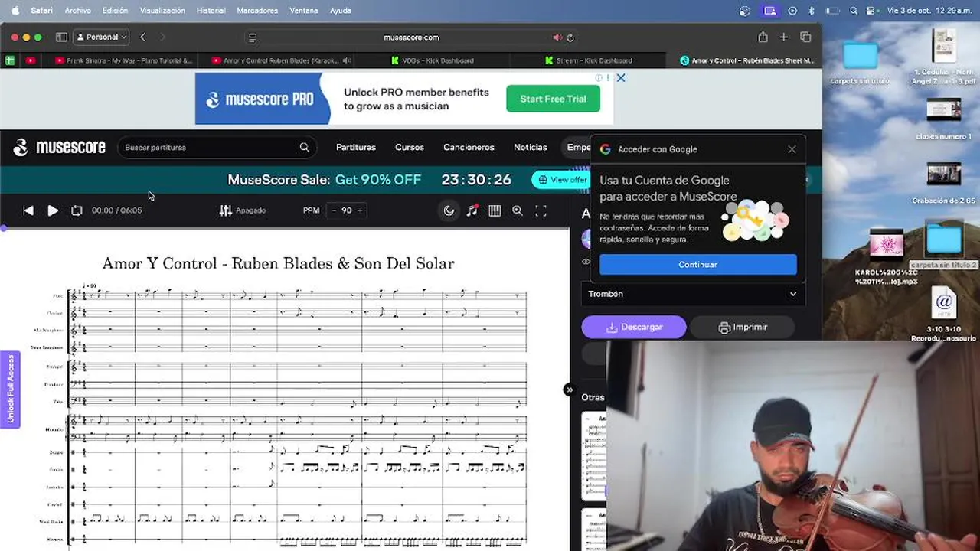Click the Control Center icon in the menu bar
The image size is (980, 551).
tap(871, 11)
